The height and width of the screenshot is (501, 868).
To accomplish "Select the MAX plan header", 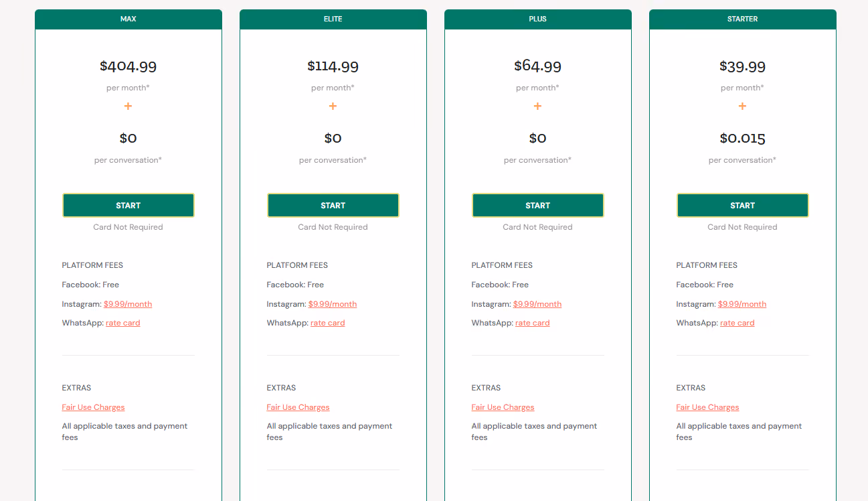I will click(128, 19).
